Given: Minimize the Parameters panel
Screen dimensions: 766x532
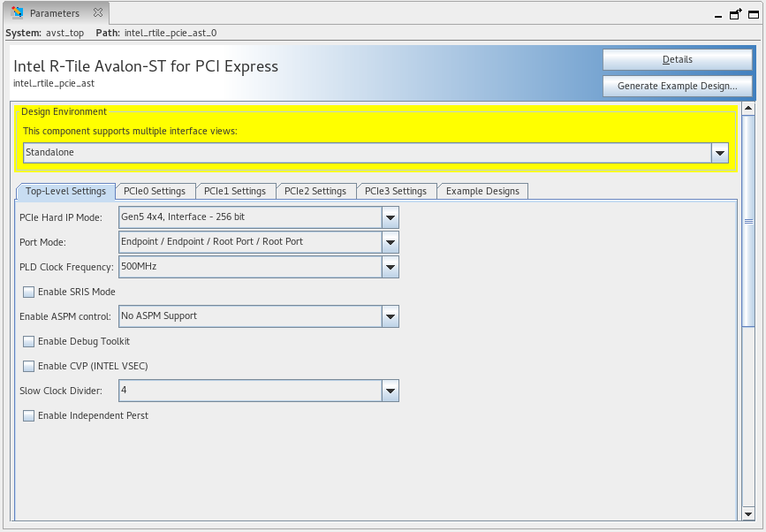Looking at the screenshot, I should (x=718, y=14).
